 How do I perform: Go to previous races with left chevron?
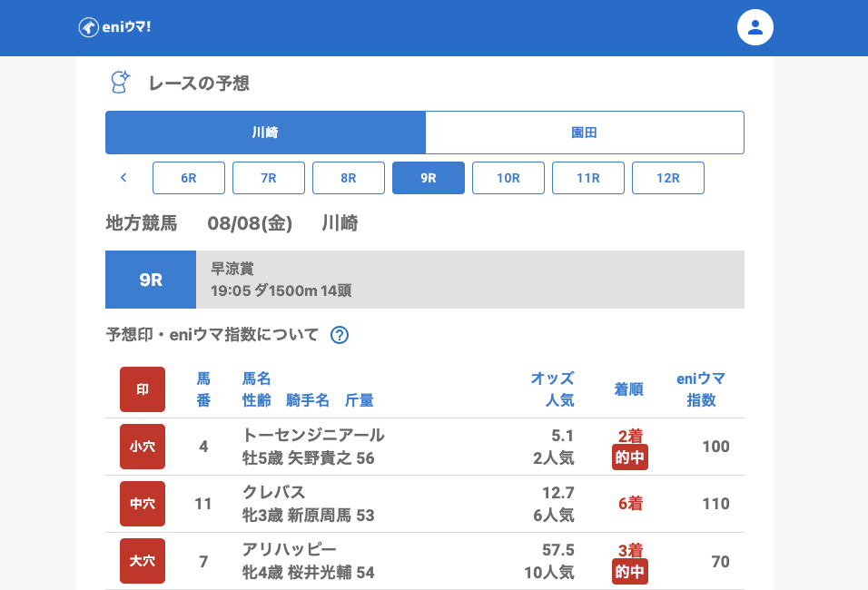pos(123,178)
